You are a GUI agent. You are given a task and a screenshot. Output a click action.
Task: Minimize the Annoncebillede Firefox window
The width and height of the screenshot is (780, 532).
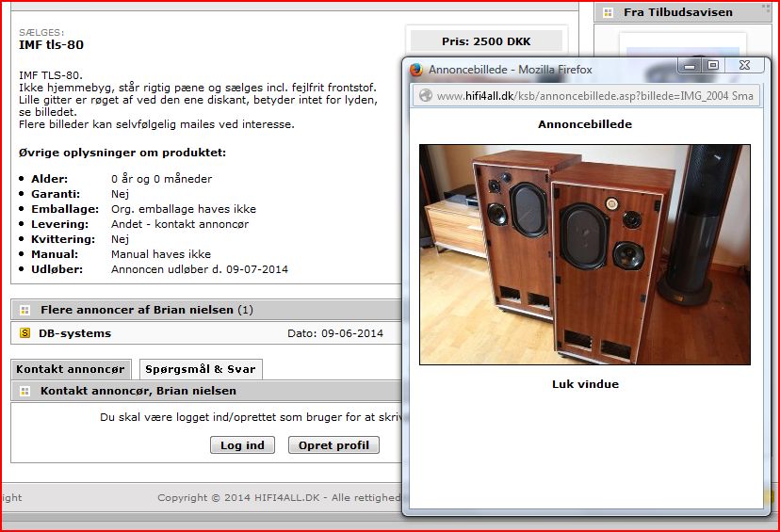pyautogui.click(x=690, y=66)
